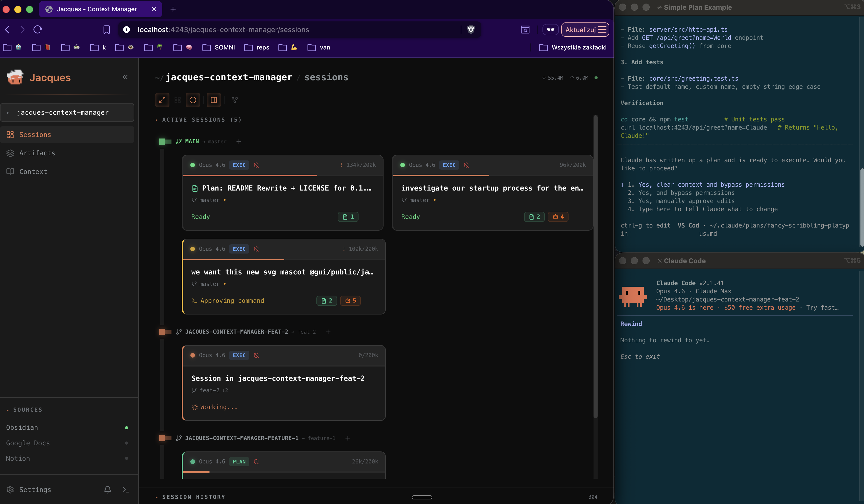
Task: Click the EXEC badge on svg mascot session
Action: (x=239, y=249)
